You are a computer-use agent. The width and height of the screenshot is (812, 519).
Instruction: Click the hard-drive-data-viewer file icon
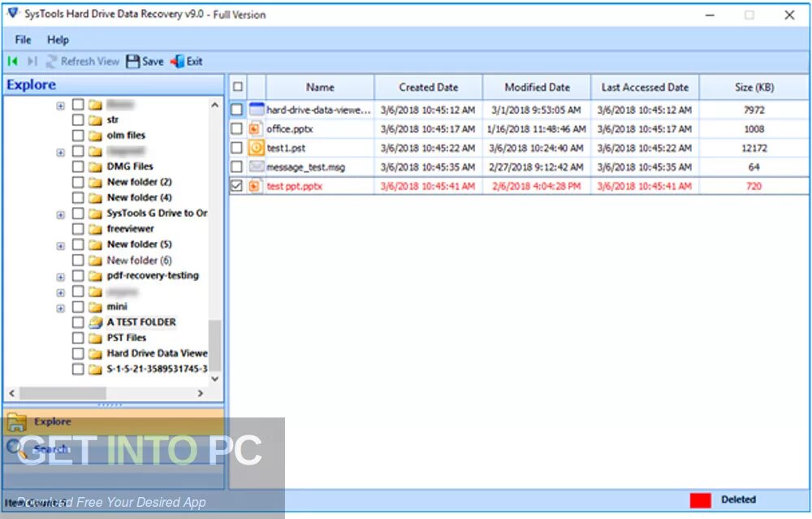pos(257,110)
